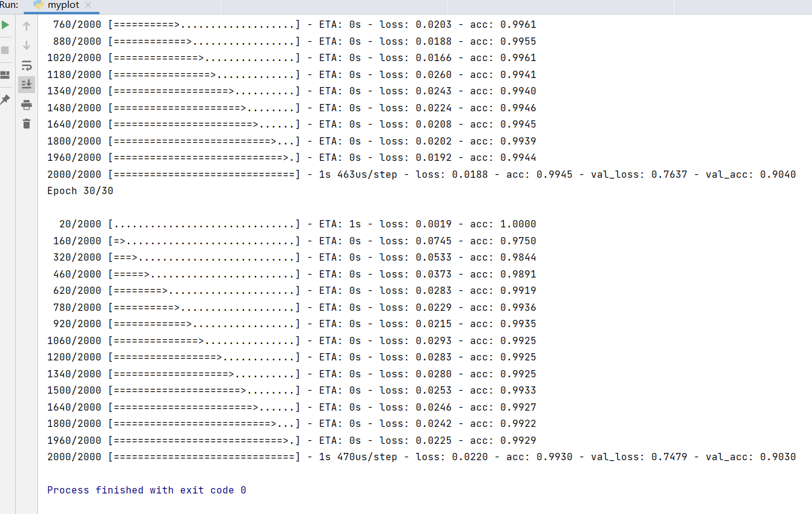Click the 1960/2000 line with loss 0.0192
The image size is (812, 514).
coord(292,158)
